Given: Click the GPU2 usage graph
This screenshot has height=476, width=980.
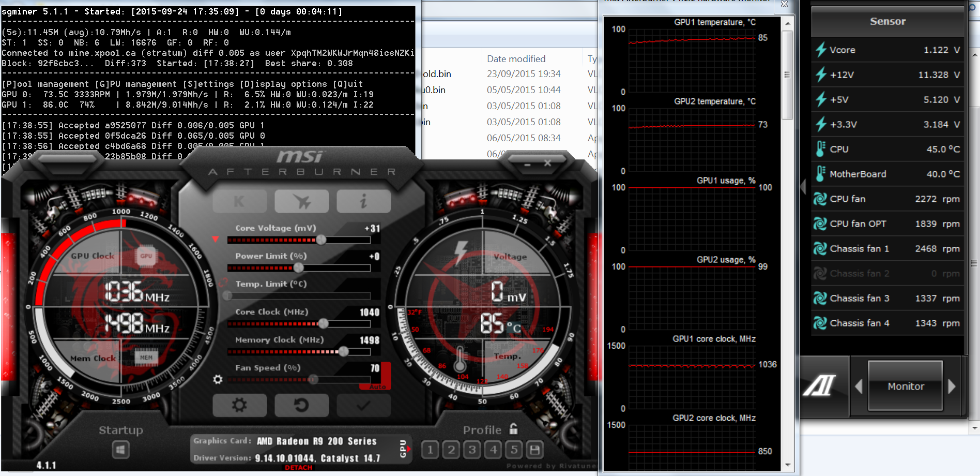Looking at the screenshot, I should [x=692, y=298].
